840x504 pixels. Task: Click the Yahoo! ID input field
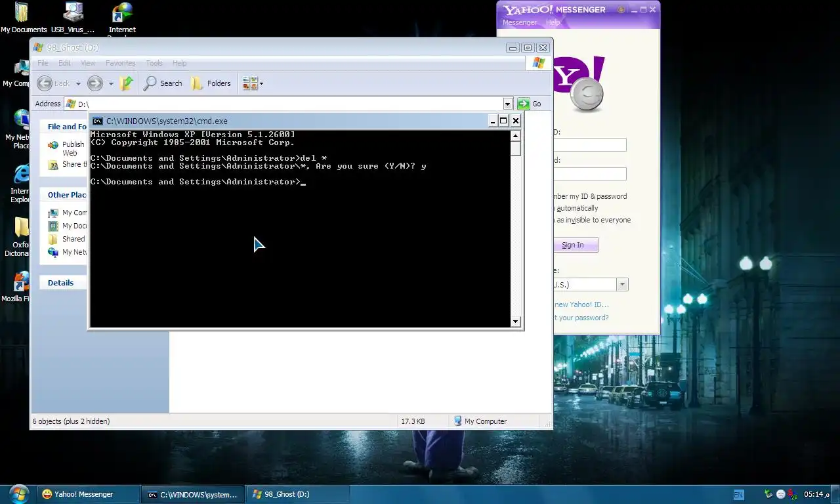click(x=590, y=145)
